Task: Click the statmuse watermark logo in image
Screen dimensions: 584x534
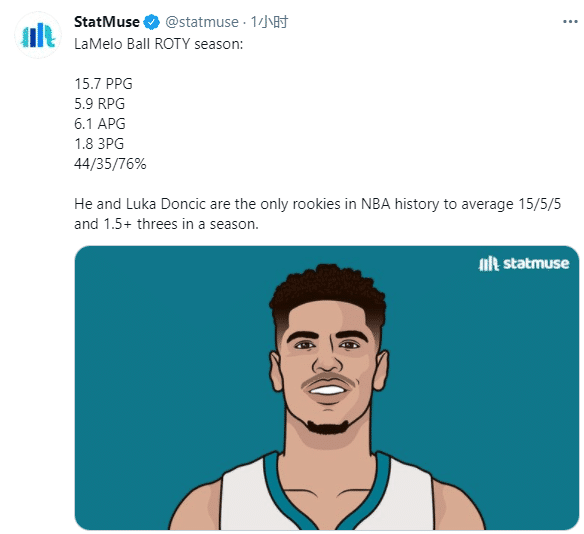Action: tap(524, 264)
